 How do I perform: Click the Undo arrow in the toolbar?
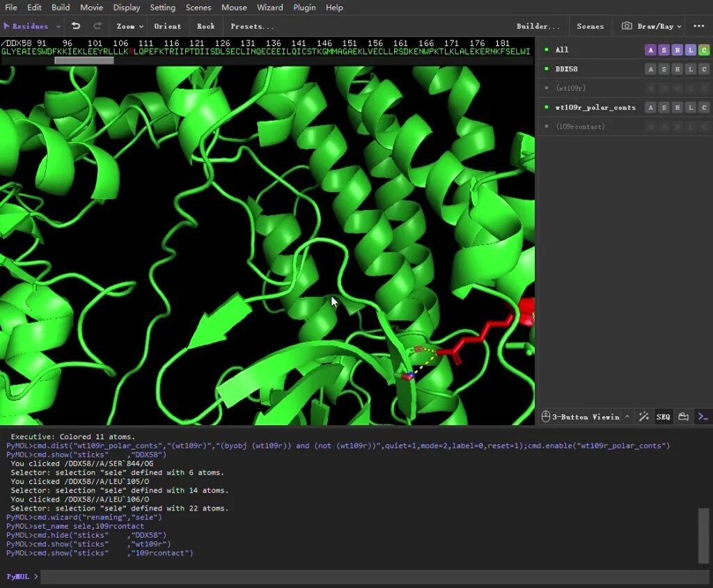point(76,26)
